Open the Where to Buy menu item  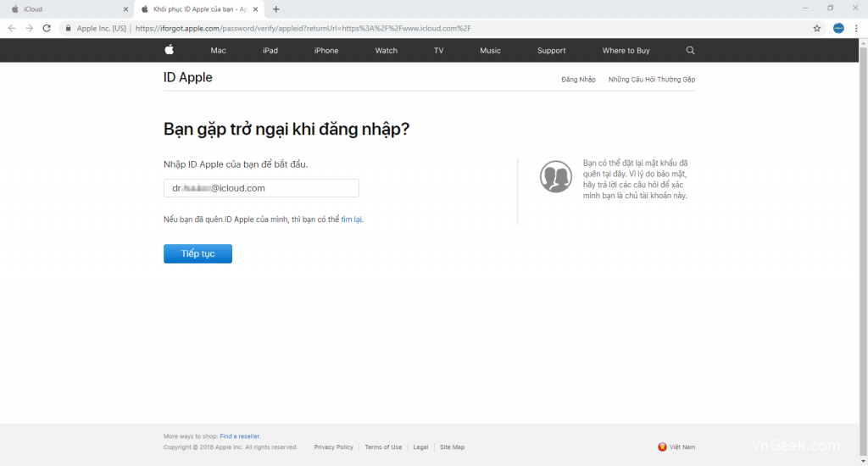pos(626,50)
